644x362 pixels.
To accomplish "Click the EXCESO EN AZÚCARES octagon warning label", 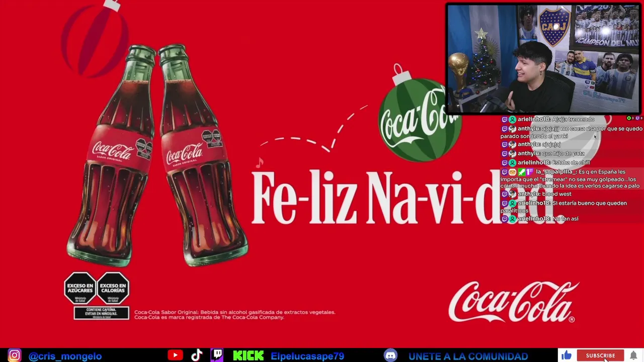I will [x=80, y=288].
